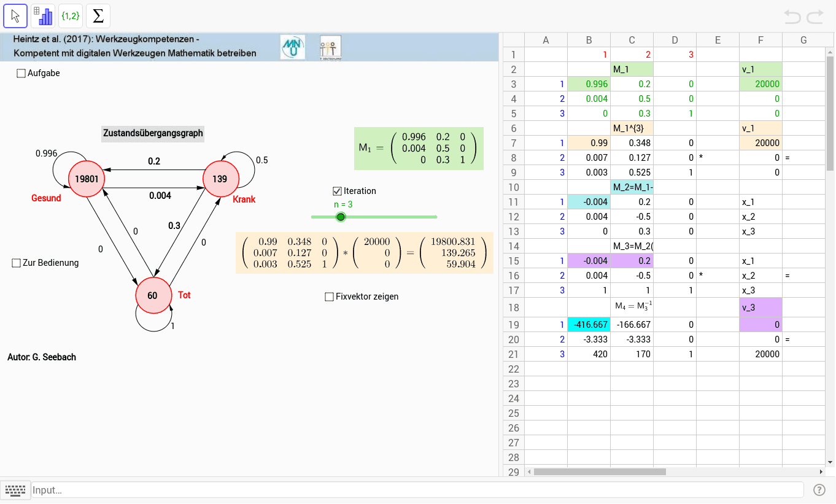Image resolution: width=836 pixels, height=504 pixels.
Task: Click the green M1 matrix box
Action: (x=419, y=149)
